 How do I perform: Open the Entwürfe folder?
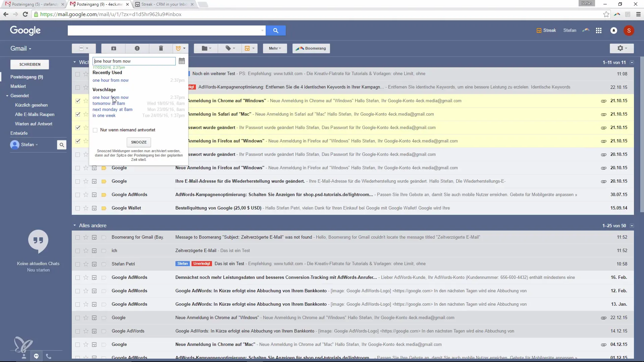[19, 133]
